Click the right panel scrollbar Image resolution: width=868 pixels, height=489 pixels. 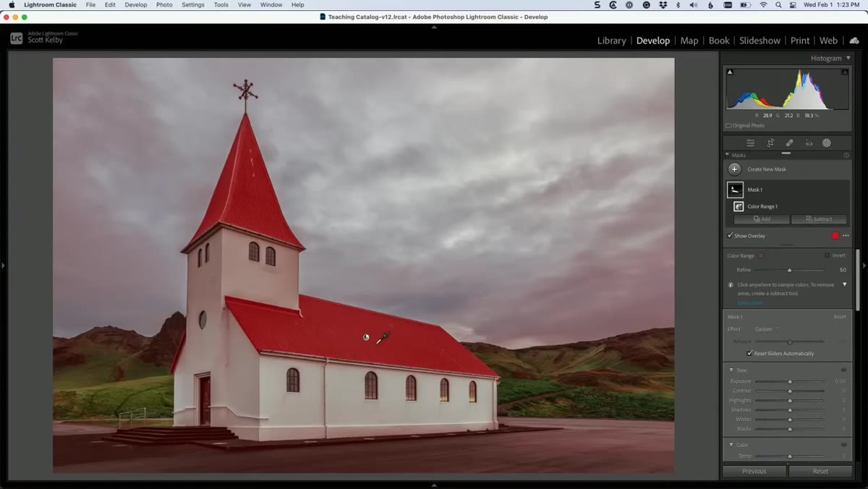858,280
